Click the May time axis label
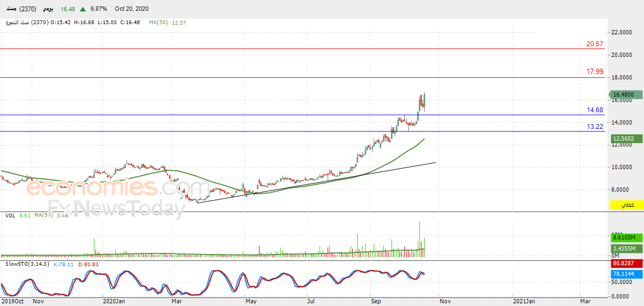The width and height of the screenshot is (644, 306). coord(251,302)
